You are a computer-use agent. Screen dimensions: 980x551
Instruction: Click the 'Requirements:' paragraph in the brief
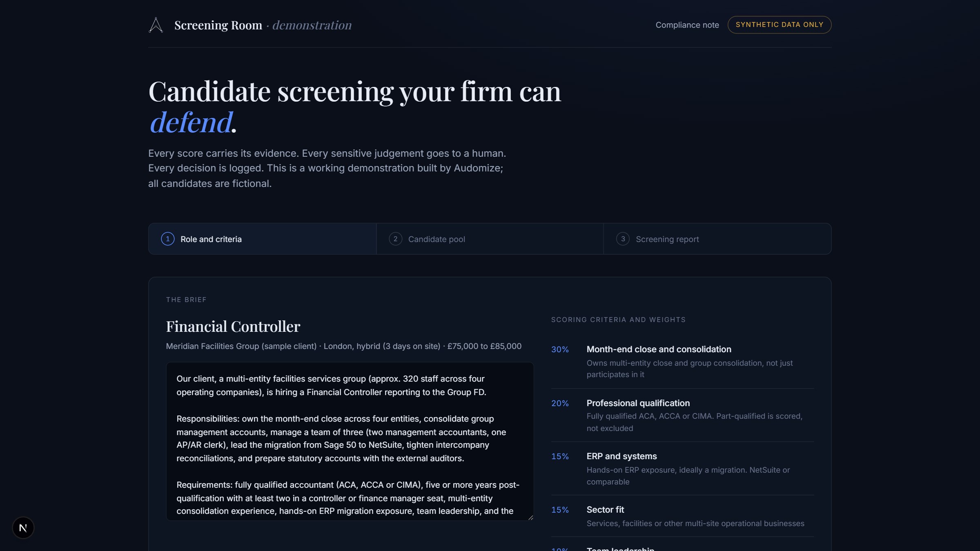click(x=348, y=498)
